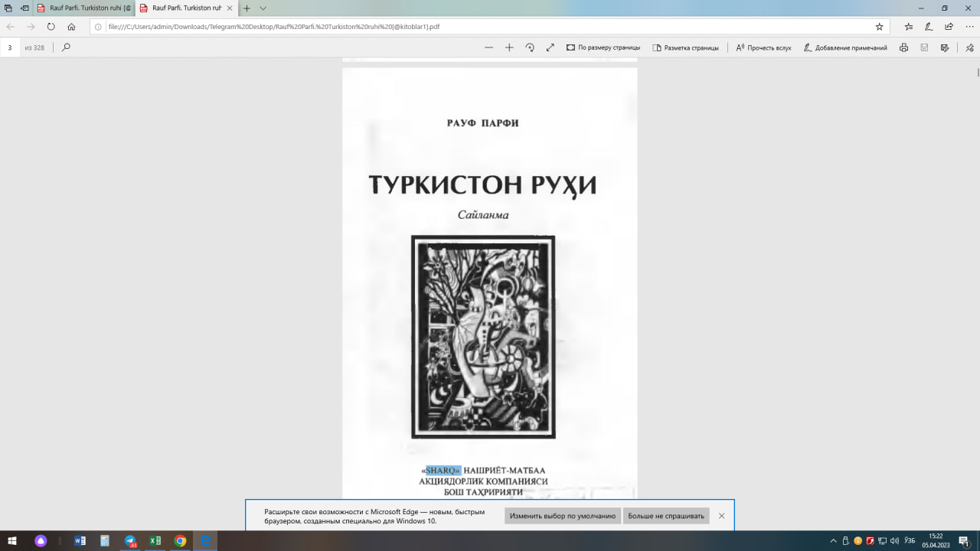
Task: Open PDF search magnifier
Action: pyautogui.click(x=66, y=47)
